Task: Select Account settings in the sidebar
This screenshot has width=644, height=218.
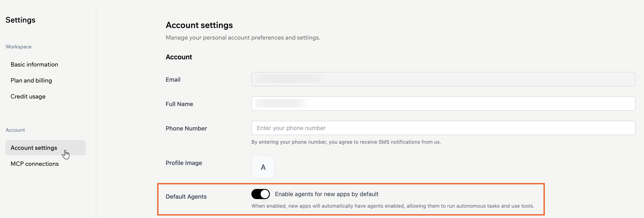Action: click(34, 148)
